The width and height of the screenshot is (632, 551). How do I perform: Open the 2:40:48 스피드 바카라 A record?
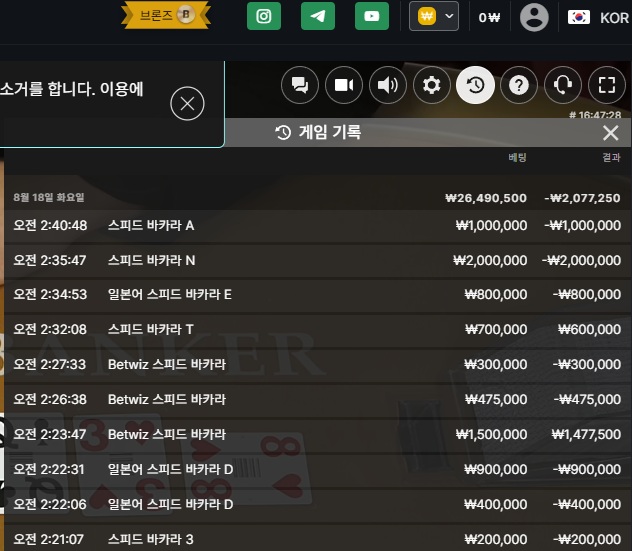point(318,225)
